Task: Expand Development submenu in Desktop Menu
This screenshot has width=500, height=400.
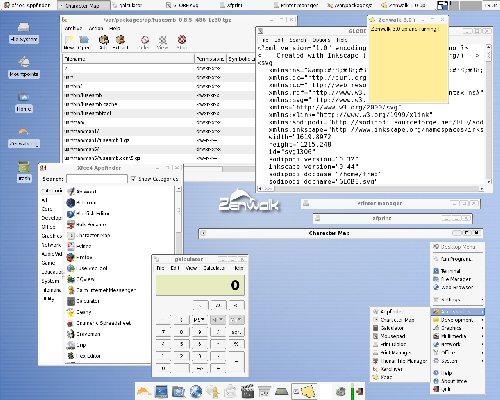Action: pos(458,320)
